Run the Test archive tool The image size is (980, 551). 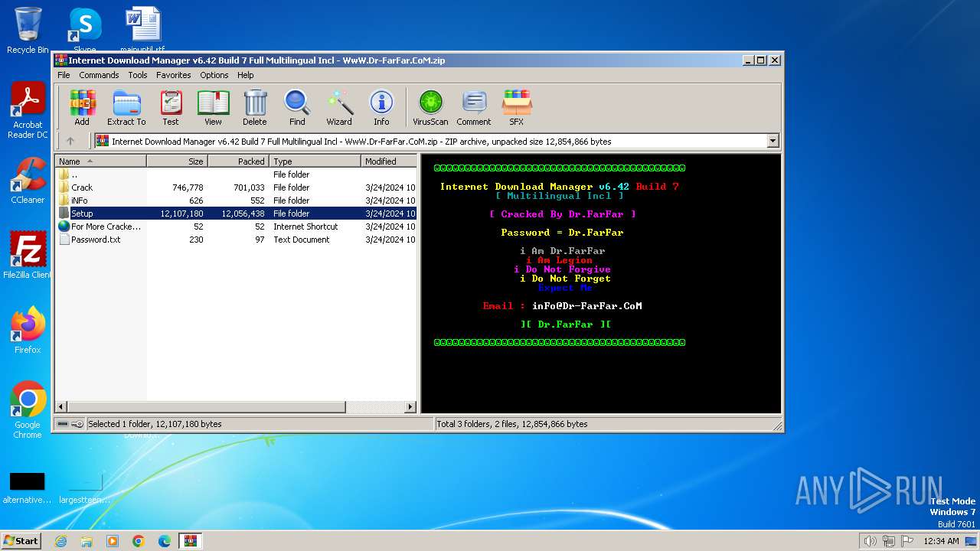tap(171, 107)
